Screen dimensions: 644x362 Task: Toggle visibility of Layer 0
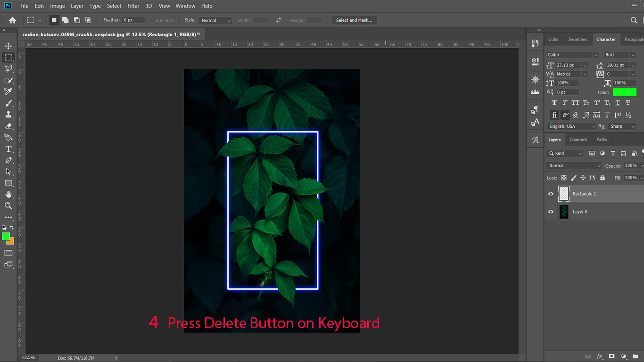[551, 212]
